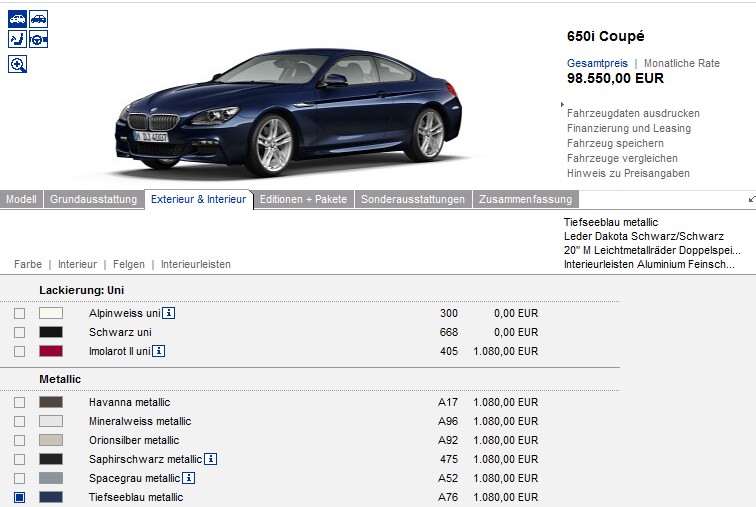Click the collapse arrow beside the tab bar
This screenshot has width=756, height=507.
pos(752,199)
